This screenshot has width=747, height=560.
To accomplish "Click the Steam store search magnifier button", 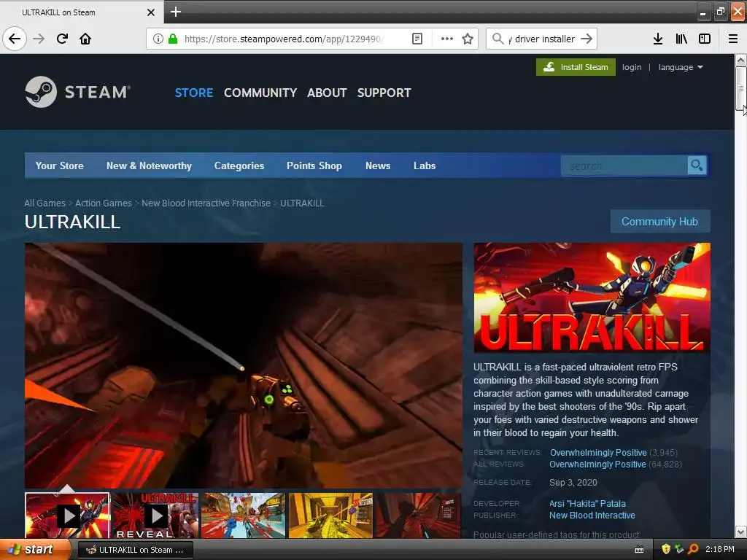I will pos(697,166).
